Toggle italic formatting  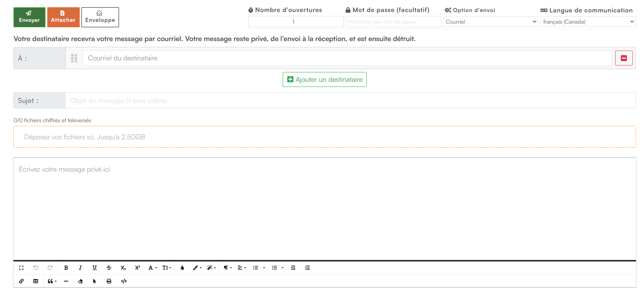tap(80, 268)
